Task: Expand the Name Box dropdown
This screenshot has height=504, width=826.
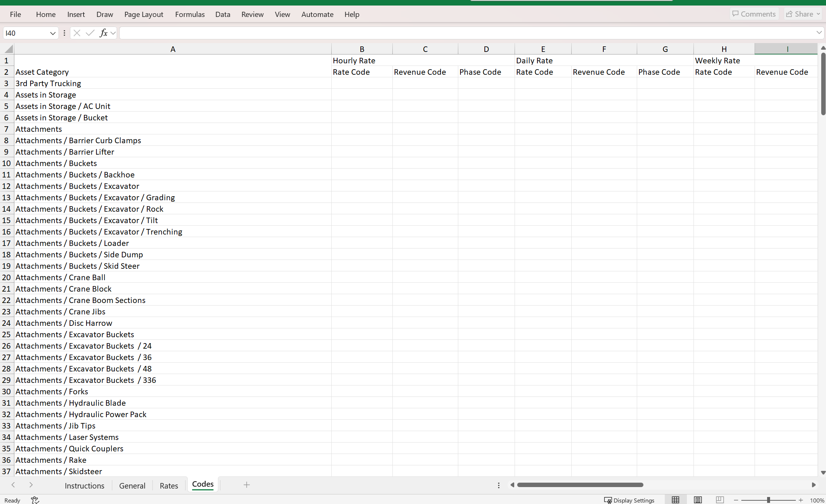Action: 53,33
